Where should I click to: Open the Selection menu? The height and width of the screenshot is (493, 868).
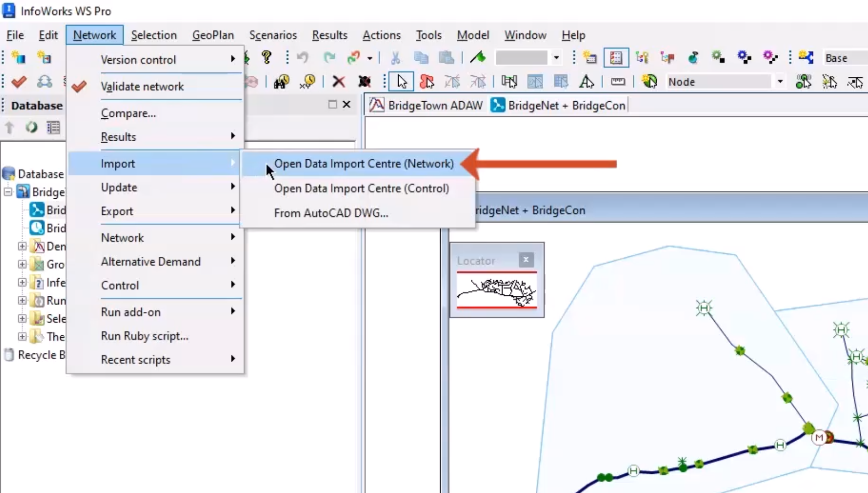[154, 35]
